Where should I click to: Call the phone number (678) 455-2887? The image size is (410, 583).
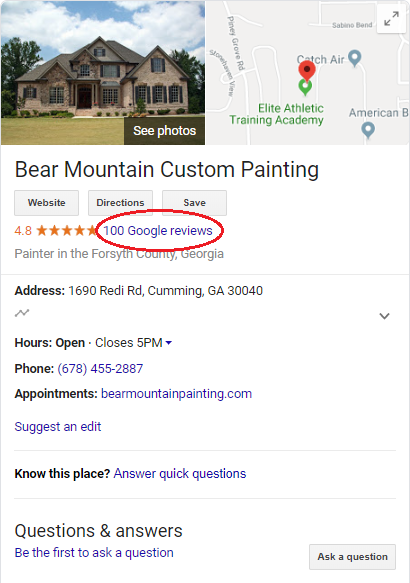tap(100, 368)
